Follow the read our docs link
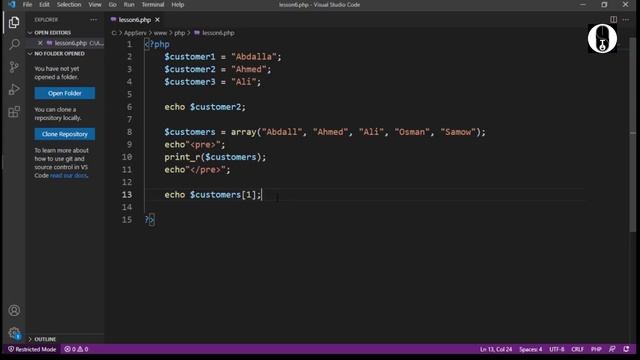The width and height of the screenshot is (640, 360). point(69,176)
